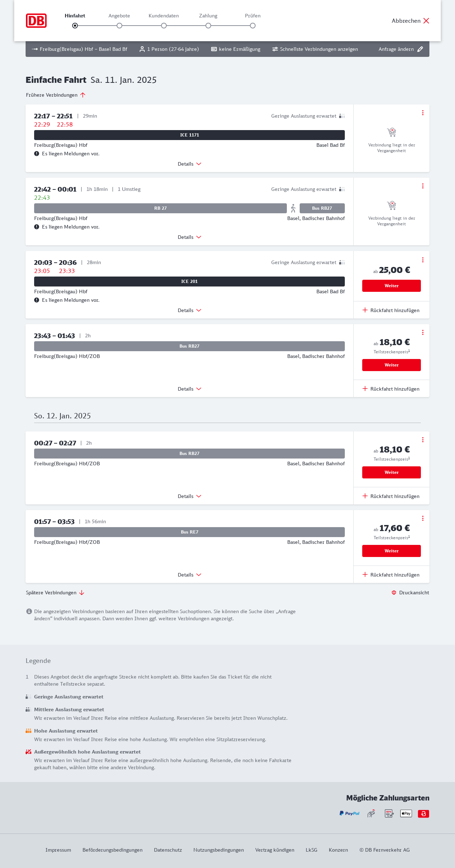Click Weiter for the 25,00 € ICE 201
This screenshot has width=455, height=868.
point(391,286)
